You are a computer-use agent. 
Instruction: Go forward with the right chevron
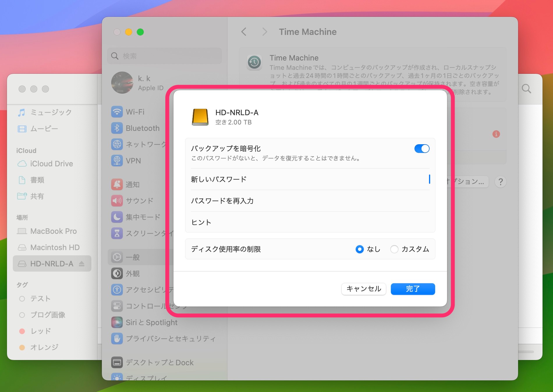tap(264, 32)
